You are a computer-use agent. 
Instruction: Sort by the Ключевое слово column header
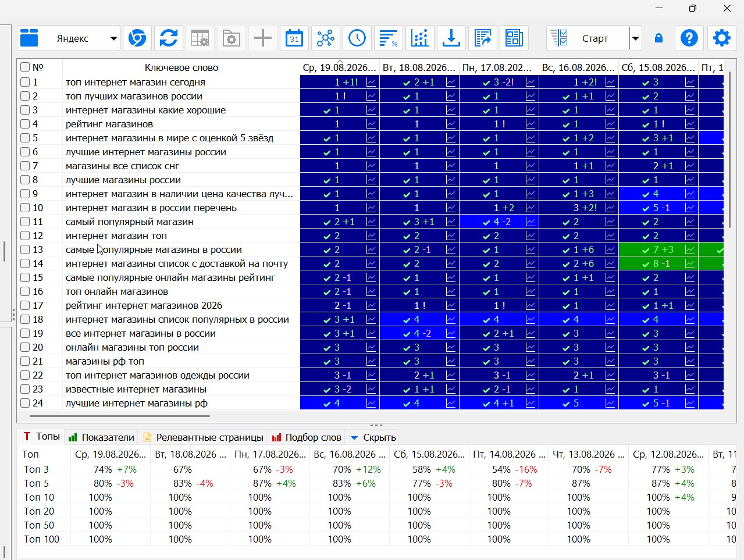[181, 67]
